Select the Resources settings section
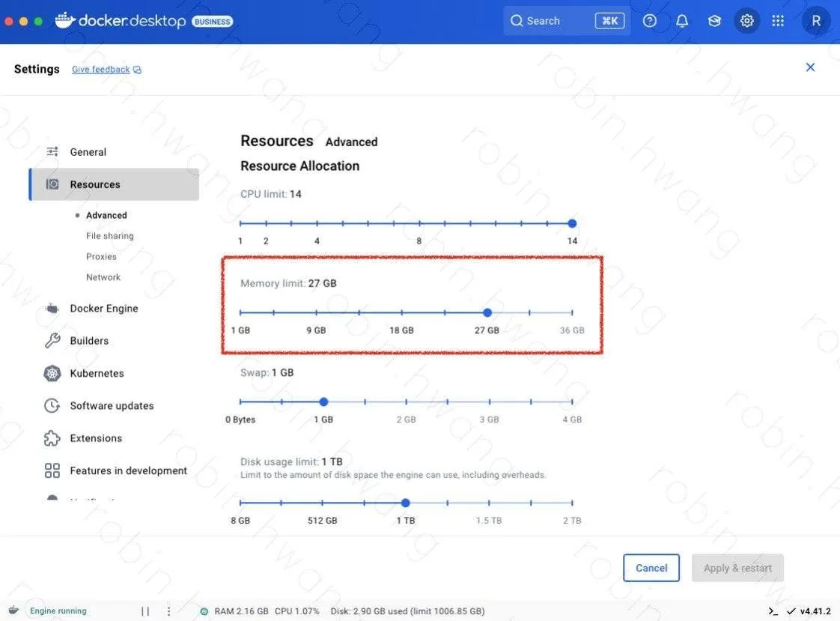 (114, 184)
